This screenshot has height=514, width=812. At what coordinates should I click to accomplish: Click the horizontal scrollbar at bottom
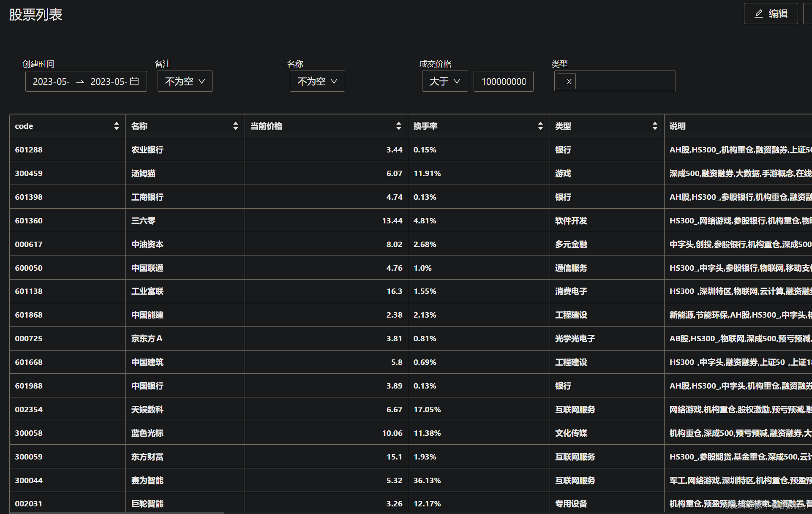pos(116,512)
